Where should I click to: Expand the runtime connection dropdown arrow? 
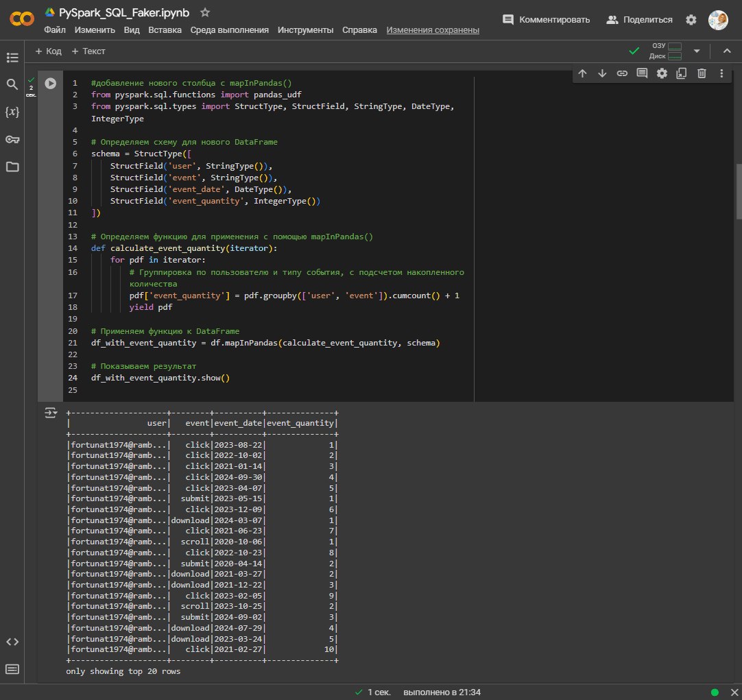697,51
